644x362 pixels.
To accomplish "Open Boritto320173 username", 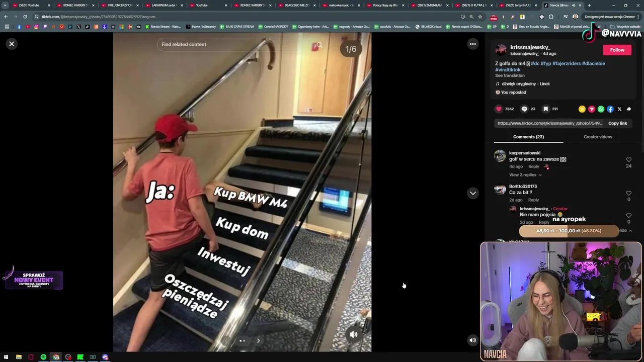I will coord(523,187).
